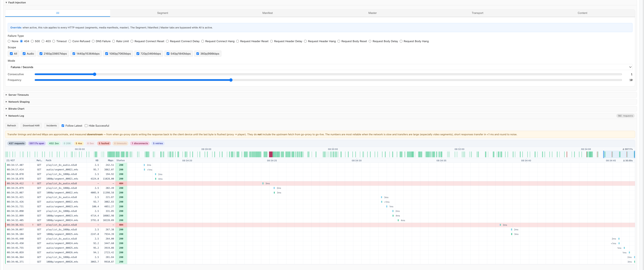Switch to the Manifest tab
Image resolution: width=644 pixels, height=270 pixels.
(267, 13)
